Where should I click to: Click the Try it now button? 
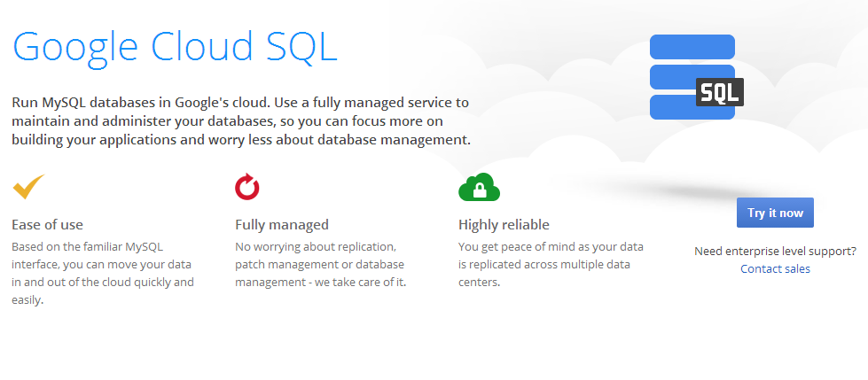775,213
